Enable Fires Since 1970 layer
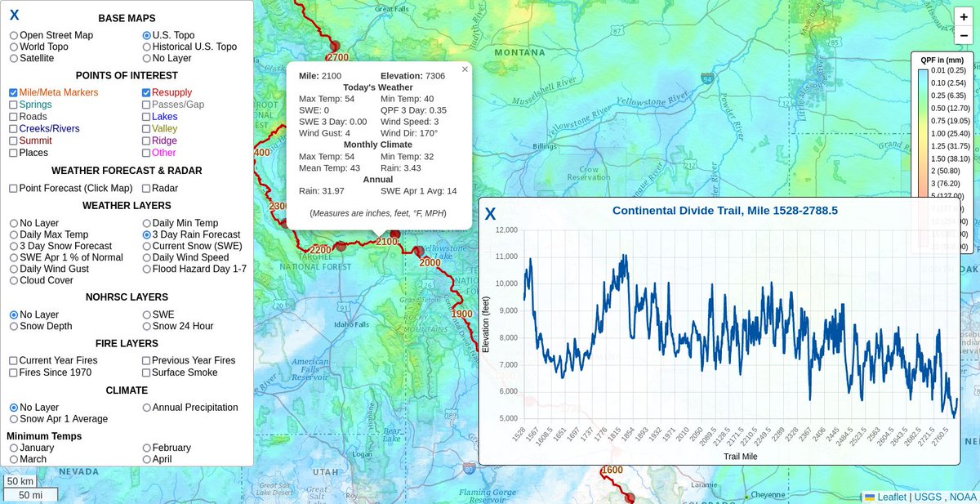The height and width of the screenshot is (504, 980). [x=14, y=372]
